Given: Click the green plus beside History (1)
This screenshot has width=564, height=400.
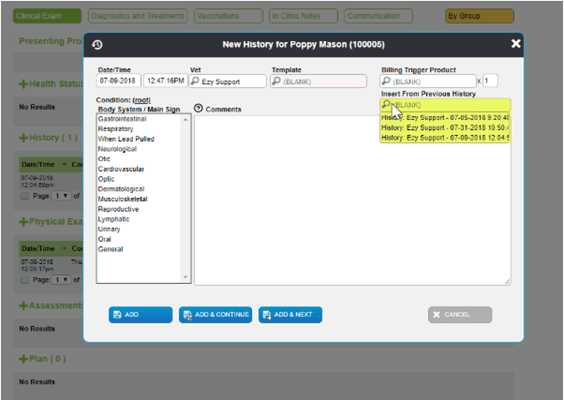Looking at the screenshot, I should coord(23,138).
